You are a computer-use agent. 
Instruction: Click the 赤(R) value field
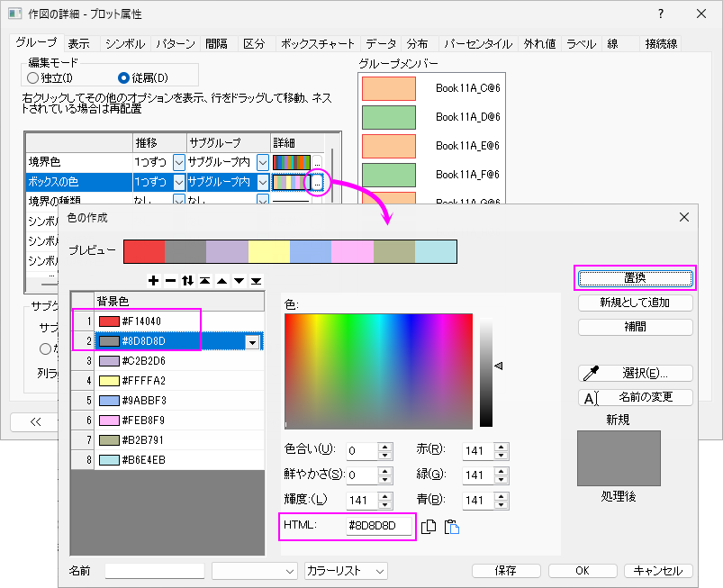tap(478, 451)
